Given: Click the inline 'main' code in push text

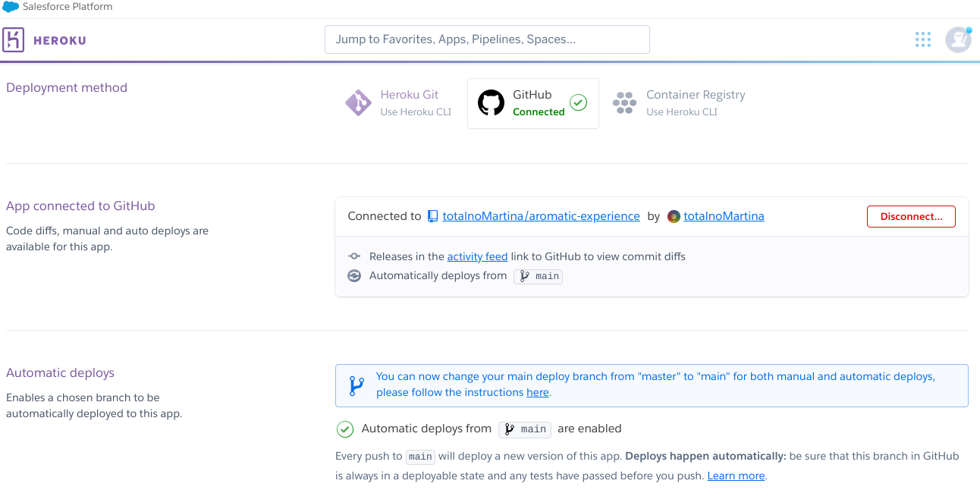Looking at the screenshot, I should point(420,457).
